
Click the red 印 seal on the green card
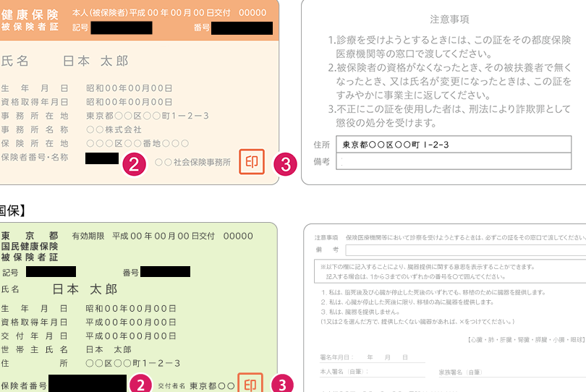(x=250, y=383)
